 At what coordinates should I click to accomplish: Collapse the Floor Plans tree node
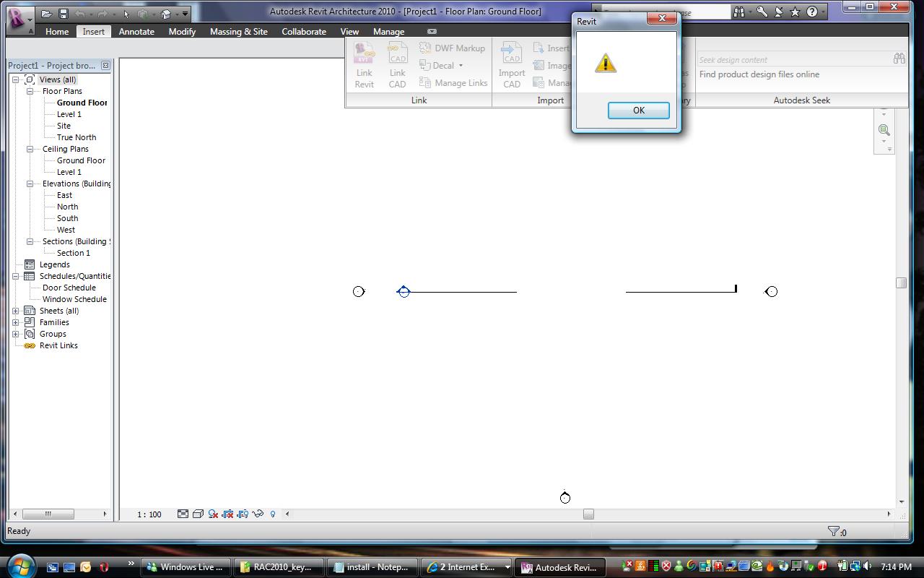(x=30, y=91)
